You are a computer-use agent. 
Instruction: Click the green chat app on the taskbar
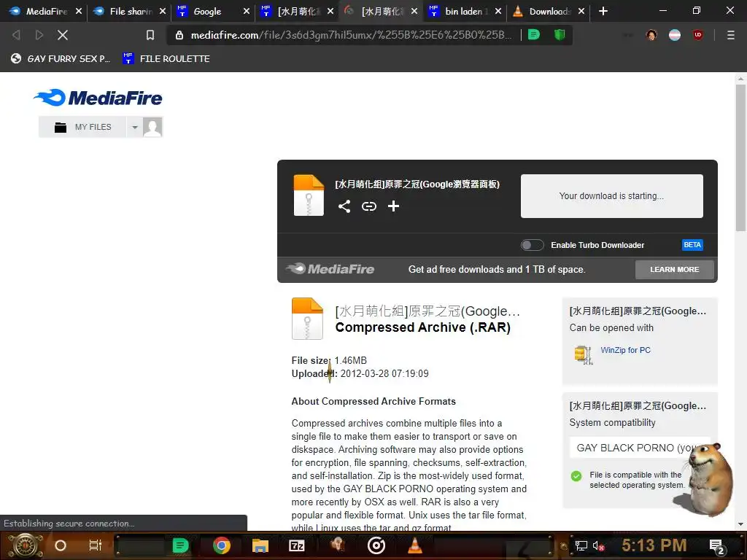click(180, 545)
